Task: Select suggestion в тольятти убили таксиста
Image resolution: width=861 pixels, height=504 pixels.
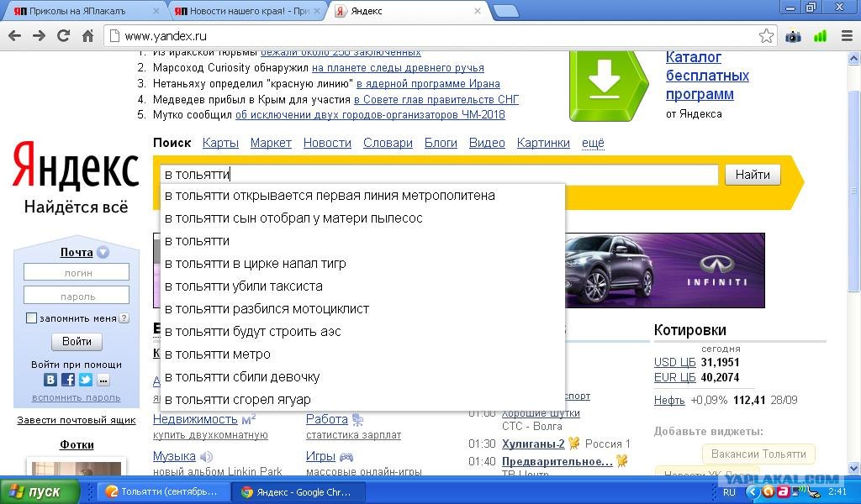Action: coord(362,286)
